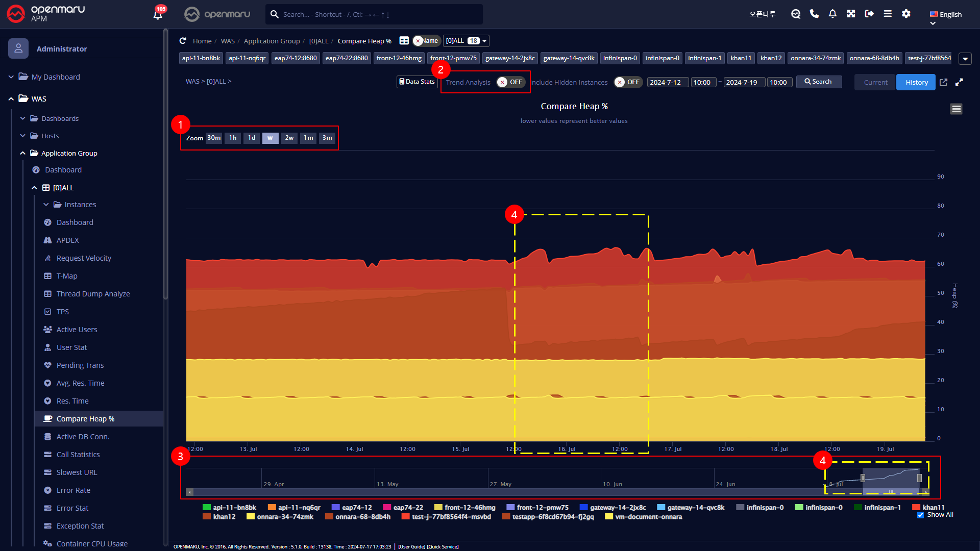
Task: Toggle Include Hidden Instances switch
Action: pyautogui.click(x=627, y=82)
